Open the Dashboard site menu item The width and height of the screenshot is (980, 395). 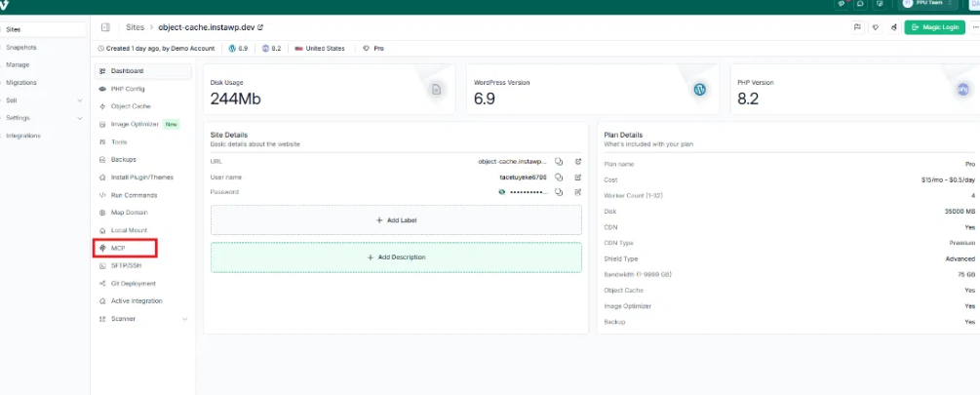[x=143, y=71]
